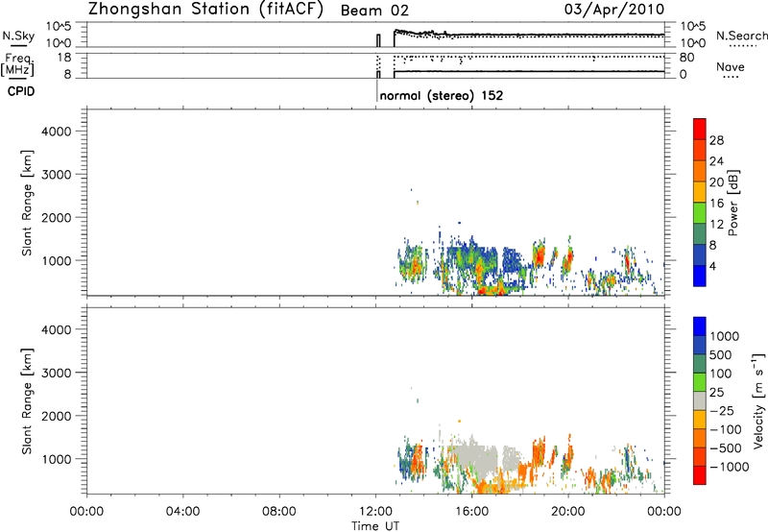Click the CPID label
Screen dimensions: 768x532
coord(21,91)
